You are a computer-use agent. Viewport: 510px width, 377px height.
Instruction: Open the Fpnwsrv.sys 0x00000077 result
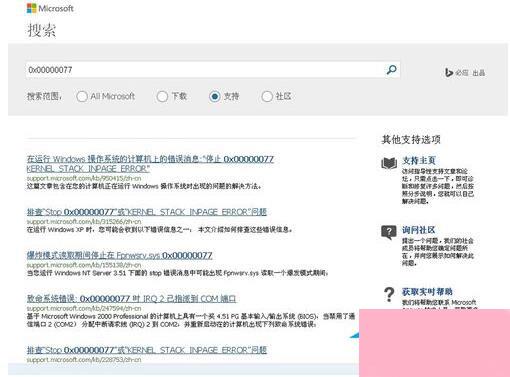(119, 255)
